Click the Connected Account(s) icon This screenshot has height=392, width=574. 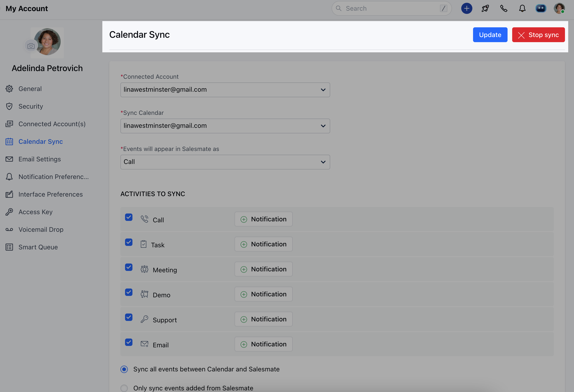9,124
